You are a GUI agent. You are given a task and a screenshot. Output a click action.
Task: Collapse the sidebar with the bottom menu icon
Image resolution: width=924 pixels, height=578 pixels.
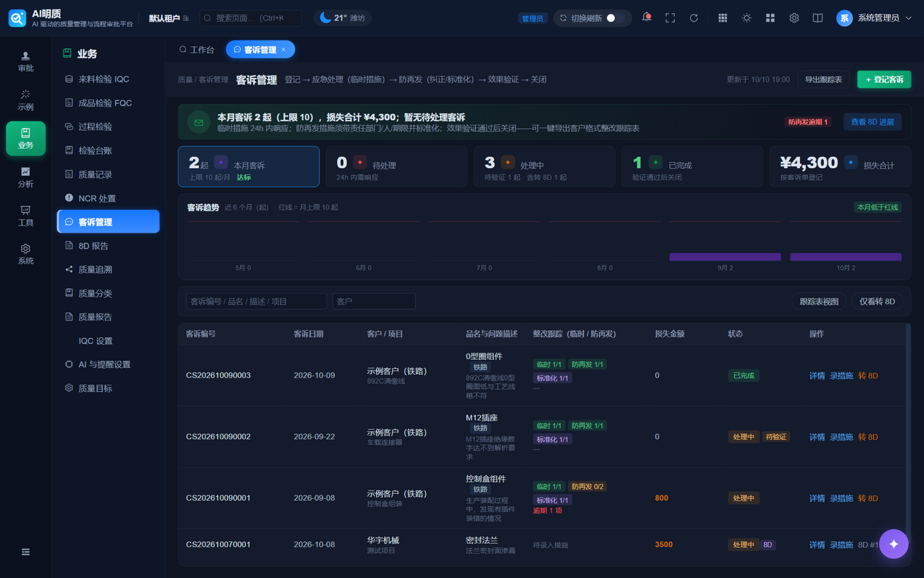(26, 552)
